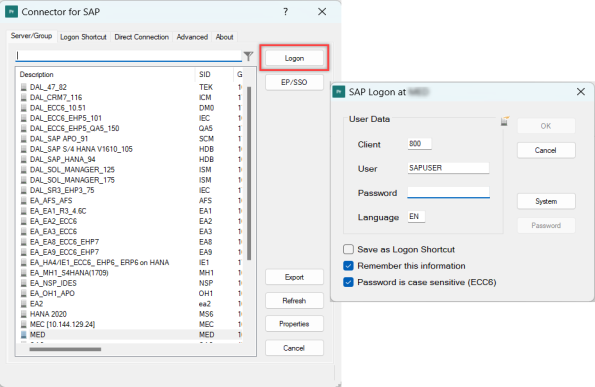Screen dimensions: 595x387
Task: Click the Language field
Action: 416,217
